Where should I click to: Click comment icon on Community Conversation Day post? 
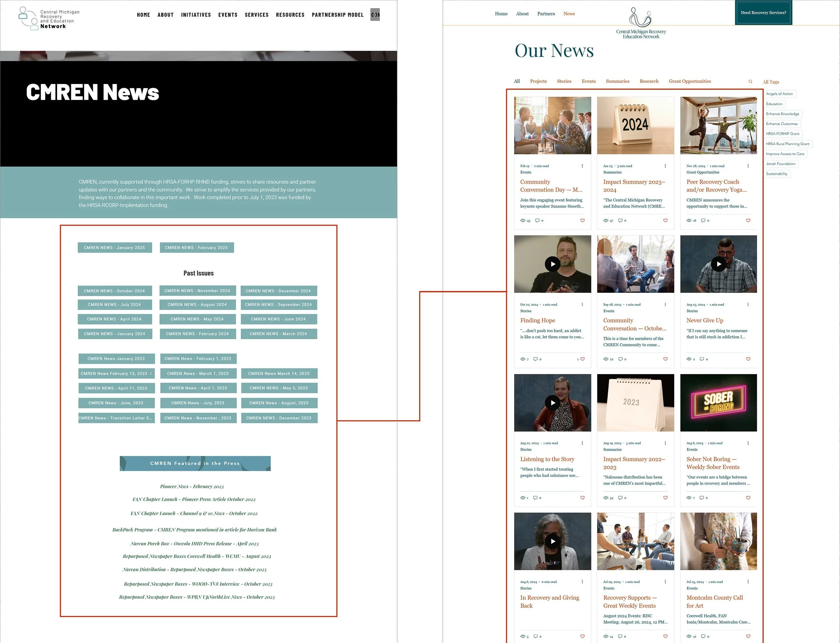(537, 220)
